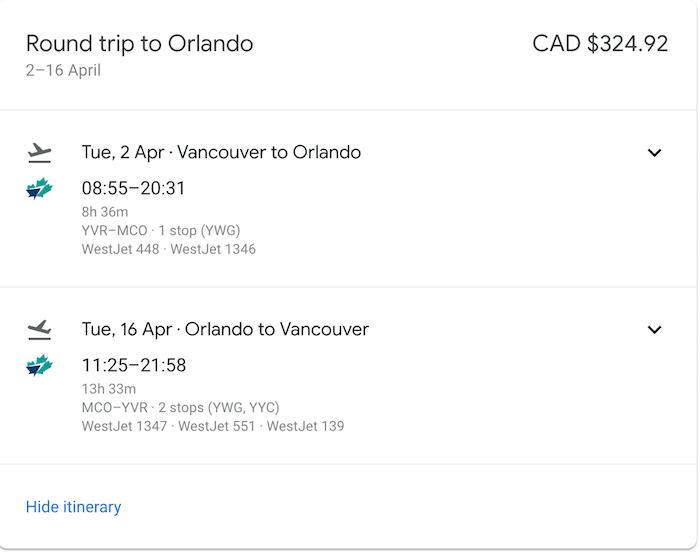Click the 13h 33m duration text
Viewport: 700px width, 552px height.
click(x=109, y=389)
